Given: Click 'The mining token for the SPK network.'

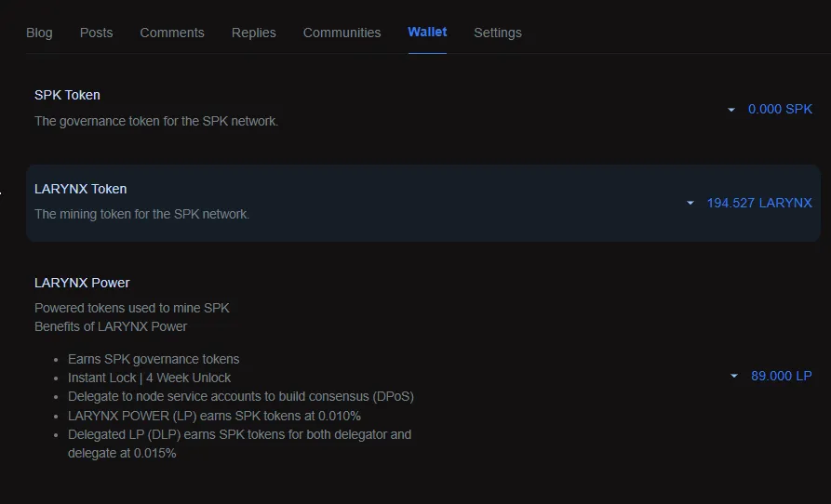Looking at the screenshot, I should click(142, 215).
